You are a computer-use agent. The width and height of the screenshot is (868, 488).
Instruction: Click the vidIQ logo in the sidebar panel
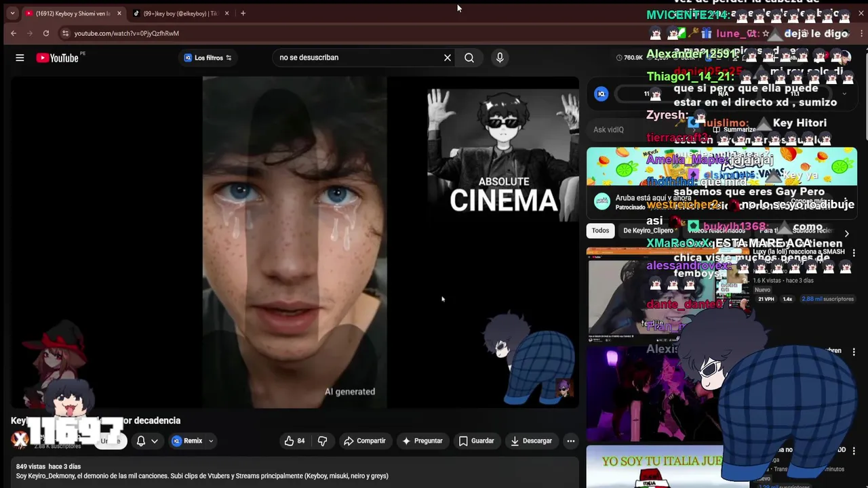[x=601, y=94]
